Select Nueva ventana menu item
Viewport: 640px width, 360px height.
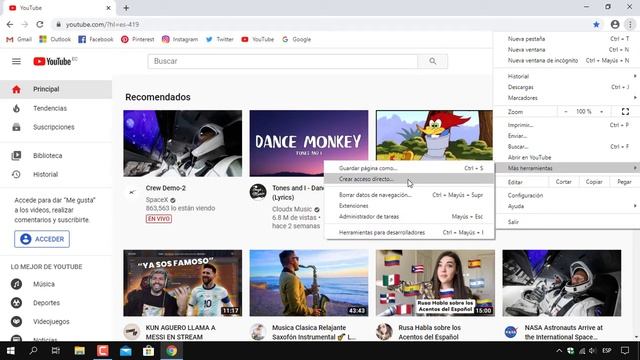(x=567, y=49)
